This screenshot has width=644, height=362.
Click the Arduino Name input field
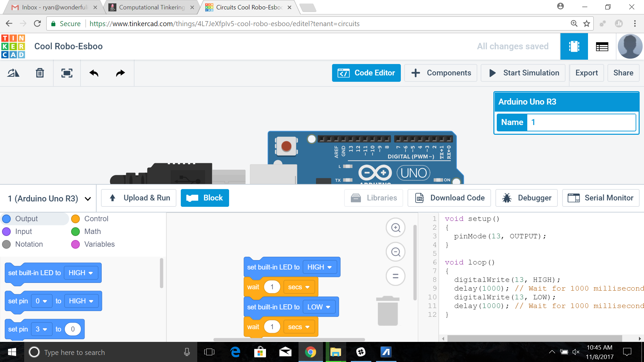pyautogui.click(x=581, y=122)
